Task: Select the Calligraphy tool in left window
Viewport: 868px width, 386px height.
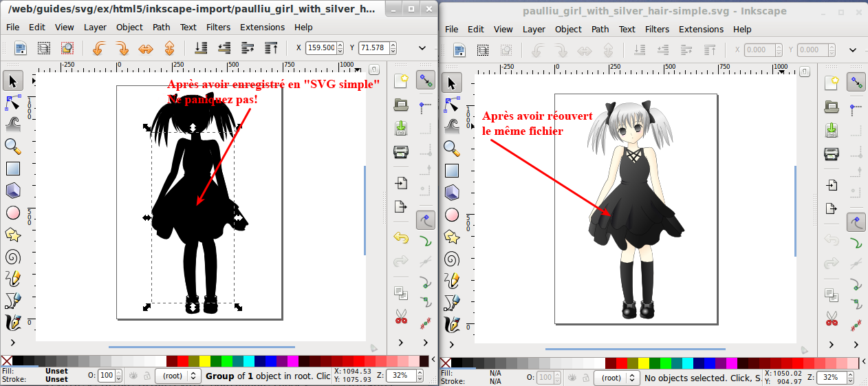Action: click(x=12, y=322)
